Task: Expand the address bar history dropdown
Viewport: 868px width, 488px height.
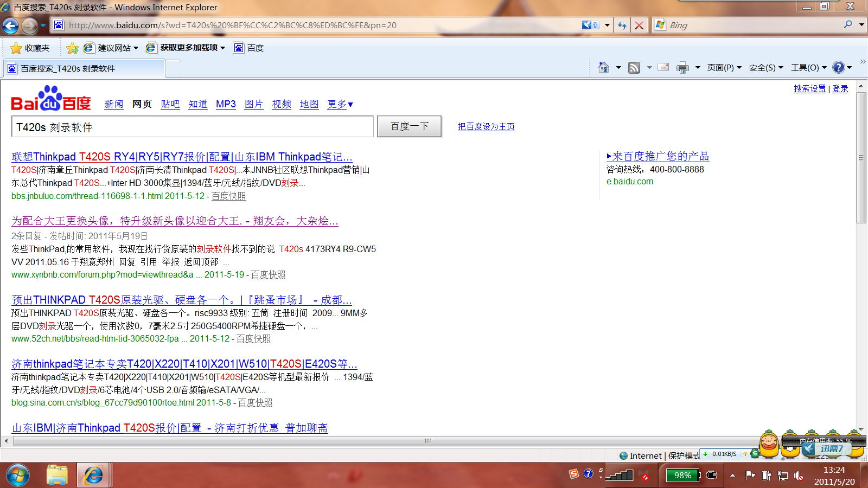Action: [x=607, y=25]
